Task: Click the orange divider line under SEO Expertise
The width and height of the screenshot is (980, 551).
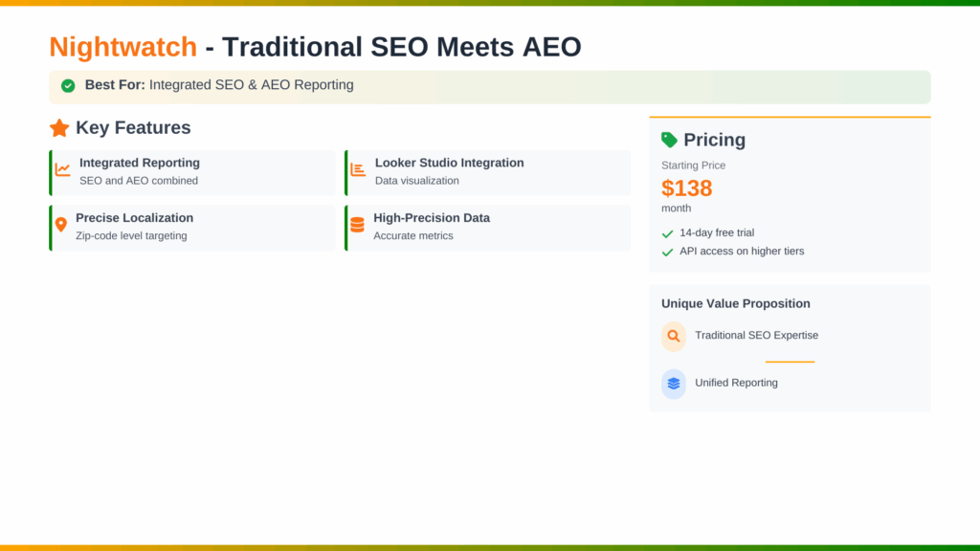Action: pyautogui.click(x=790, y=362)
